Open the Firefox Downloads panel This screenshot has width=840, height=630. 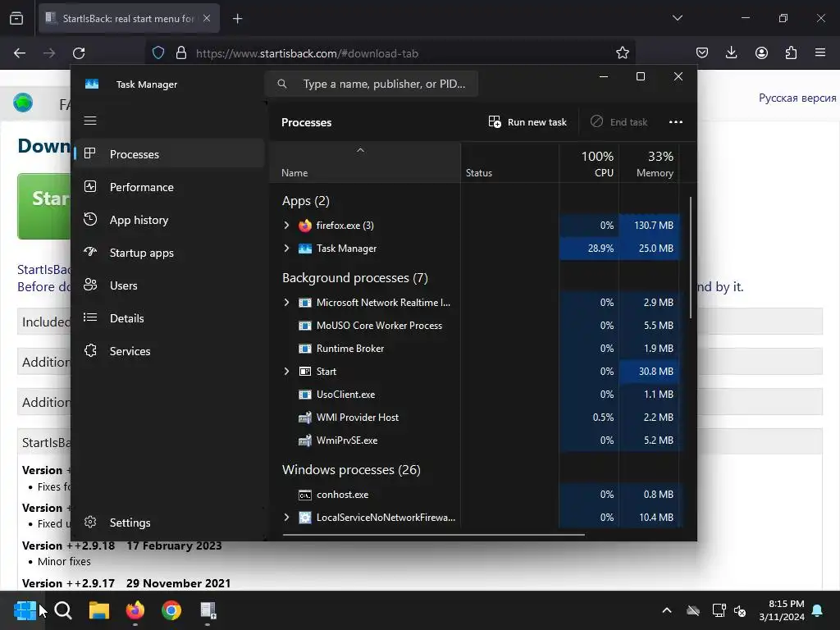(x=731, y=52)
